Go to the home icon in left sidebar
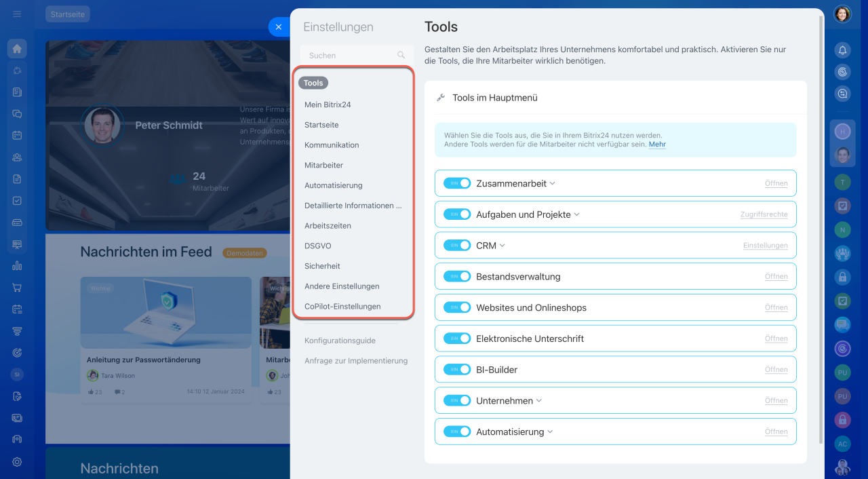This screenshot has height=479, width=868. pos(17,49)
